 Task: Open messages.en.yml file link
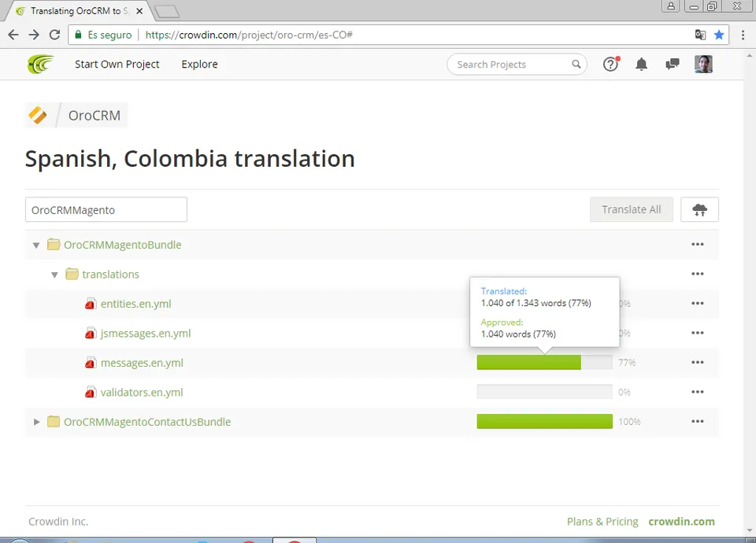pyautogui.click(x=142, y=363)
